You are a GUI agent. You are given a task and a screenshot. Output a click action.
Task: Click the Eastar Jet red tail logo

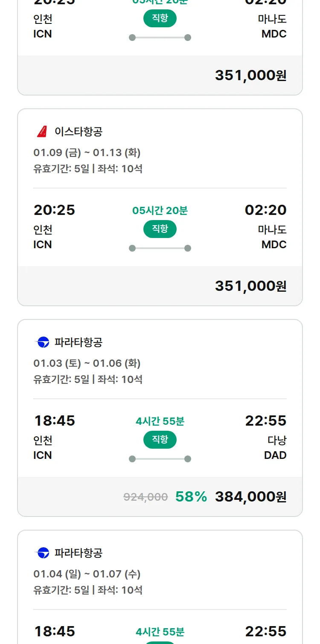click(42, 131)
